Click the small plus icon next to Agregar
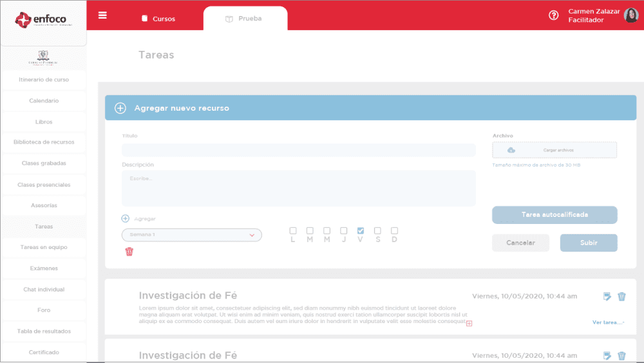The width and height of the screenshot is (644, 363). coord(126,219)
